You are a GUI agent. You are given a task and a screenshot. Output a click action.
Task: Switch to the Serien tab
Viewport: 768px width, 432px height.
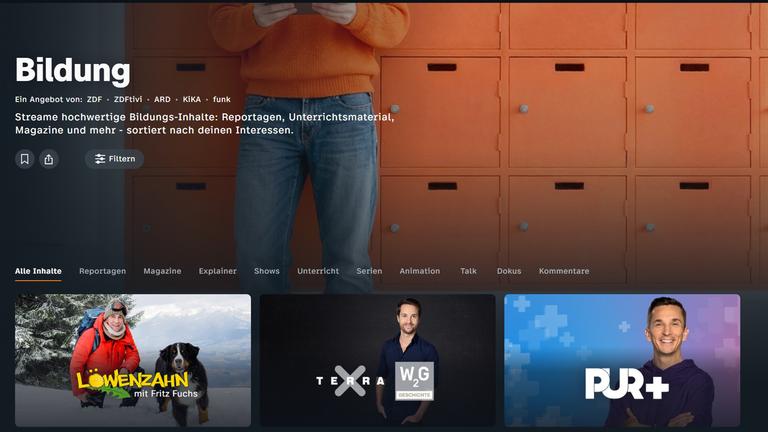pos(369,271)
